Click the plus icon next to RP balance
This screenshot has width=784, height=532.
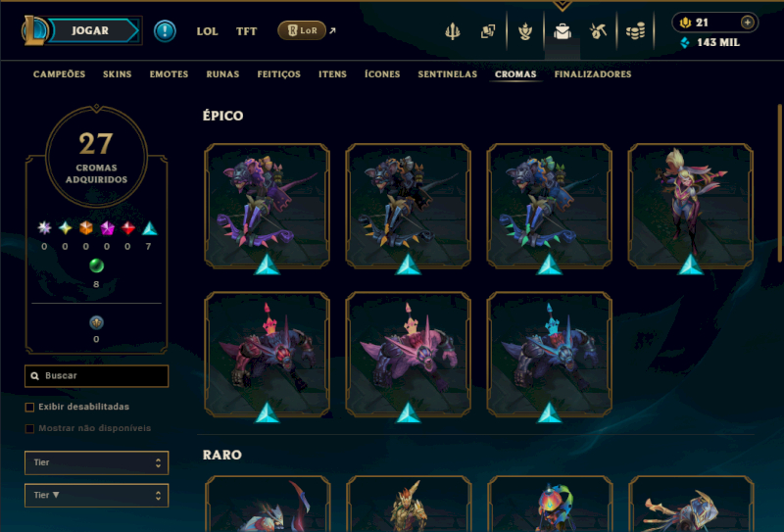point(747,22)
